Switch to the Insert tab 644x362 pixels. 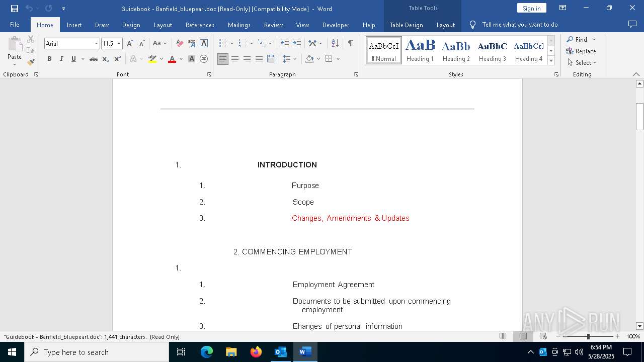tap(74, 25)
